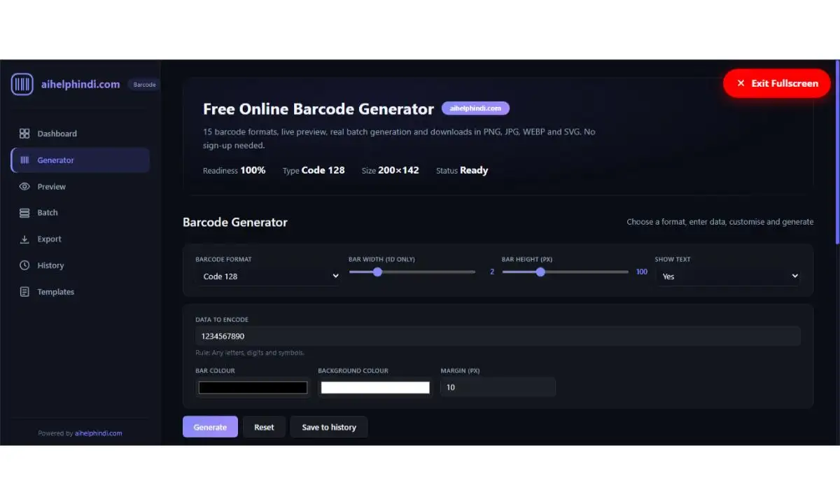Open the Show Text dropdown
Screen dimensions: 840x504
coord(727,276)
